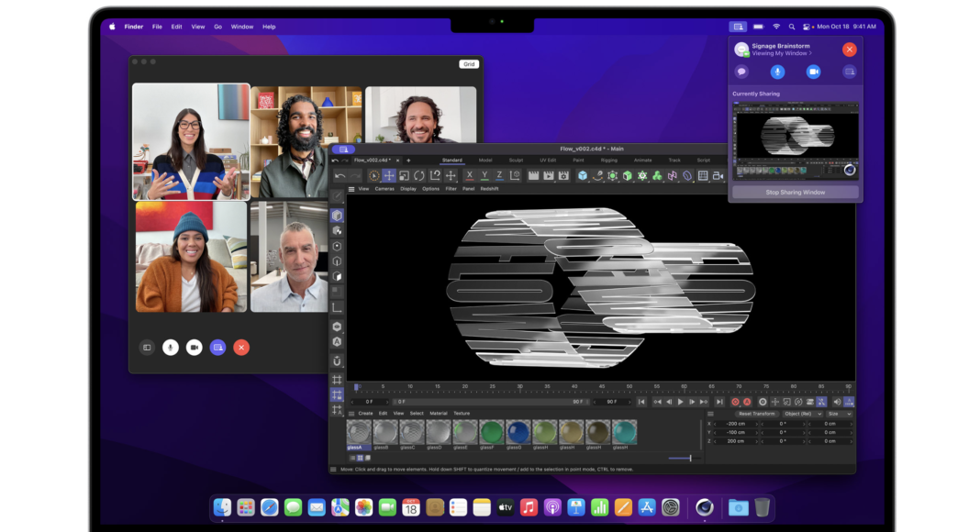980x532 pixels.
Task: Toggle X axis lock
Action: click(x=470, y=176)
